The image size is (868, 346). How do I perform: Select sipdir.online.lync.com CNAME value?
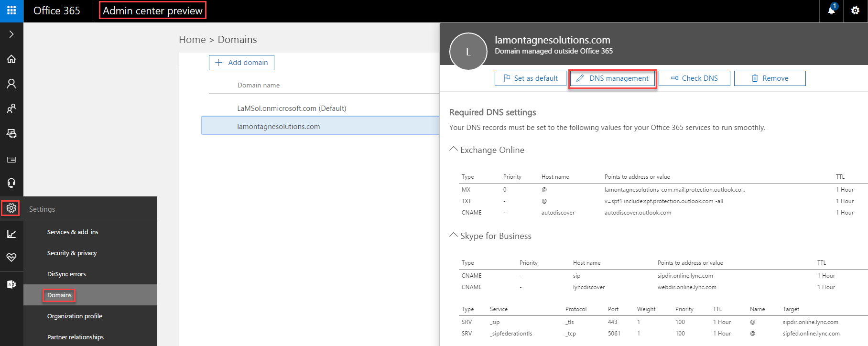point(685,276)
